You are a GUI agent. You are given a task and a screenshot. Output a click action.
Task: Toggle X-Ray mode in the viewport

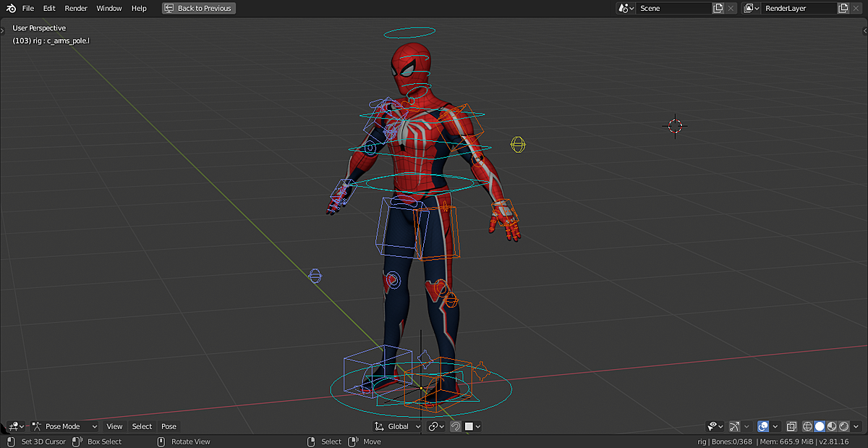[x=791, y=426]
